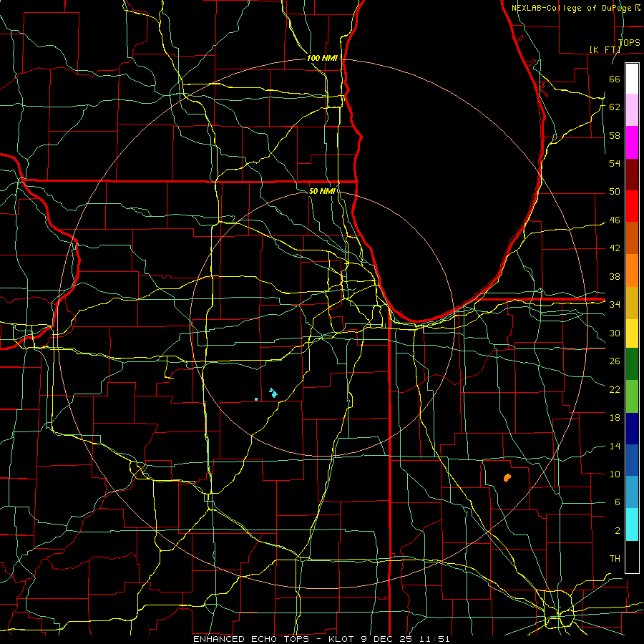This screenshot has height=644, width=644.
Task: Click the sky blue legend swatch
Action: click(x=632, y=492)
